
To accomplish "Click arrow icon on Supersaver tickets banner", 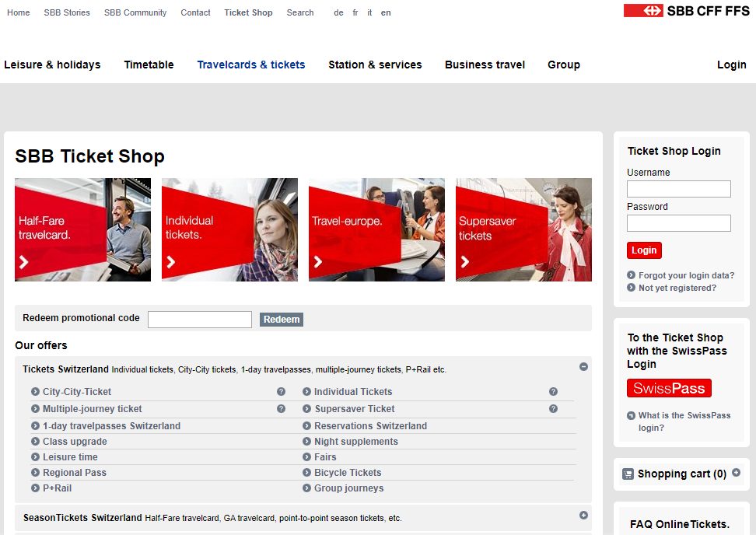I will [x=465, y=262].
